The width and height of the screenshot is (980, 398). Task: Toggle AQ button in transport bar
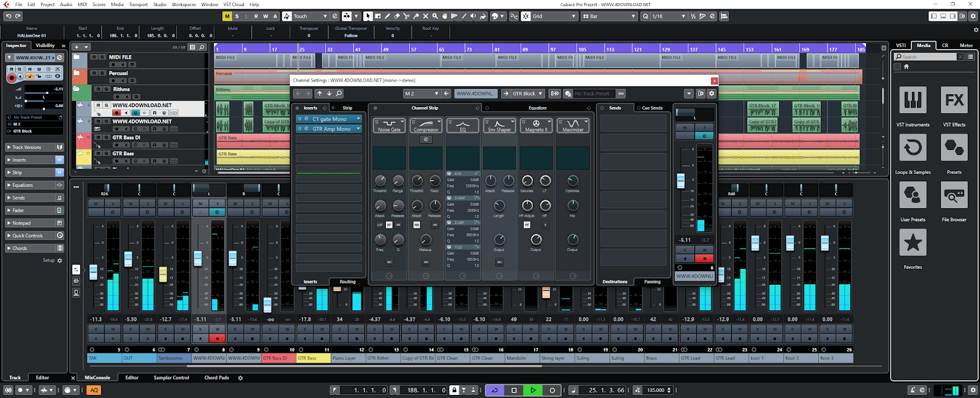tap(94, 390)
